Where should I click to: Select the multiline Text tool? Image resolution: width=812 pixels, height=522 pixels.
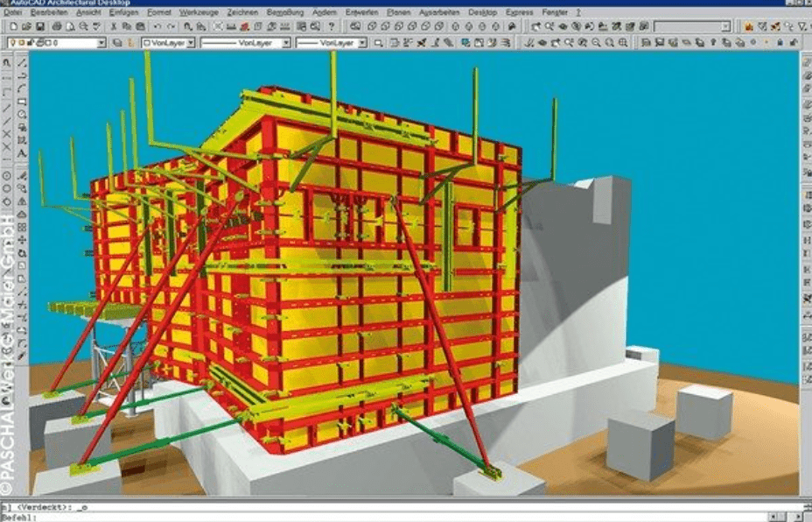click(22, 154)
